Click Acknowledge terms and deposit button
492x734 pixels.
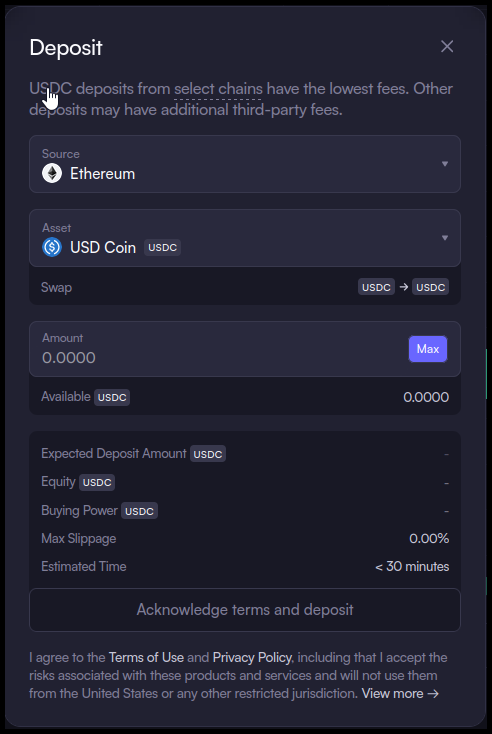pos(245,609)
